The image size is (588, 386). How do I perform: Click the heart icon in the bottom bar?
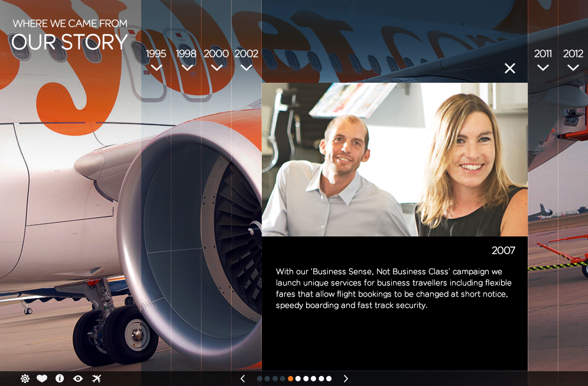pyautogui.click(x=42, y=379)
